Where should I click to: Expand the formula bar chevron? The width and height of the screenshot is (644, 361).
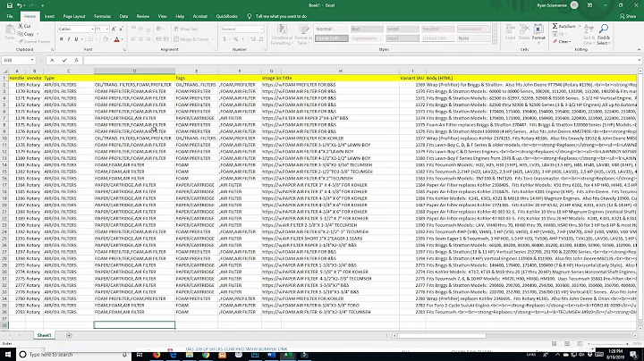(x=640, y=60)
